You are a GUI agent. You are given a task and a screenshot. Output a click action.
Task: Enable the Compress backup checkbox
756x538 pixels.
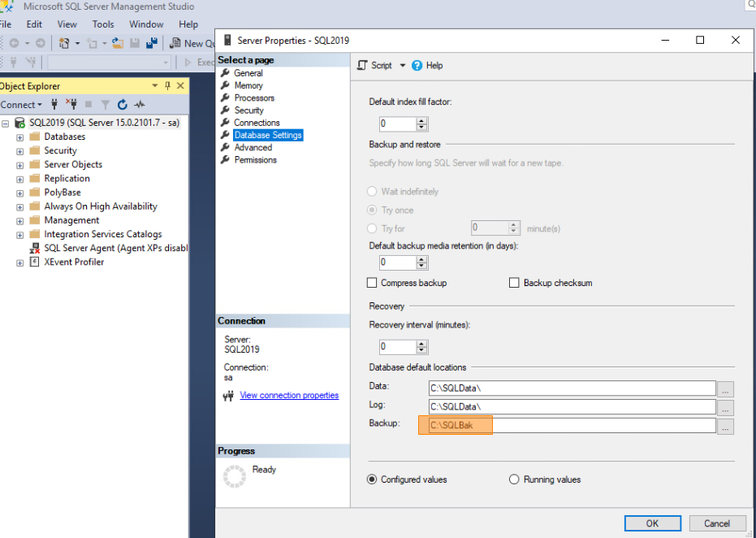pos(372,283)
